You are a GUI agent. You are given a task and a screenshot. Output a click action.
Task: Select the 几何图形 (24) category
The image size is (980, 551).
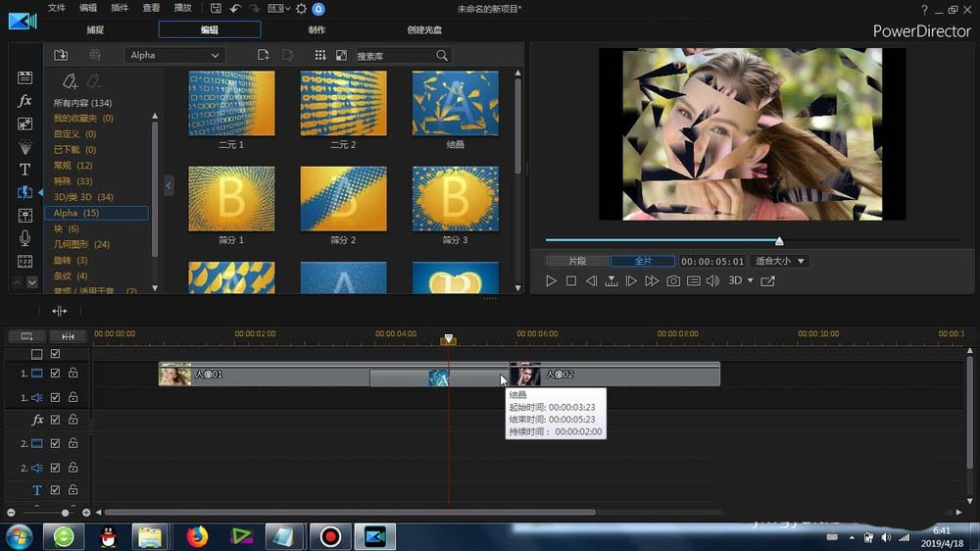coord(81,244)
